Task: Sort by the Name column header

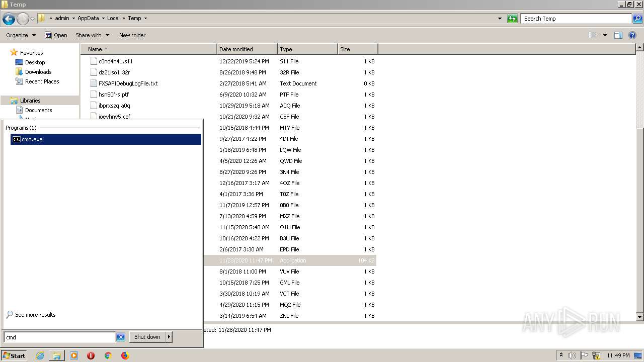Action: tap(149, 49)
